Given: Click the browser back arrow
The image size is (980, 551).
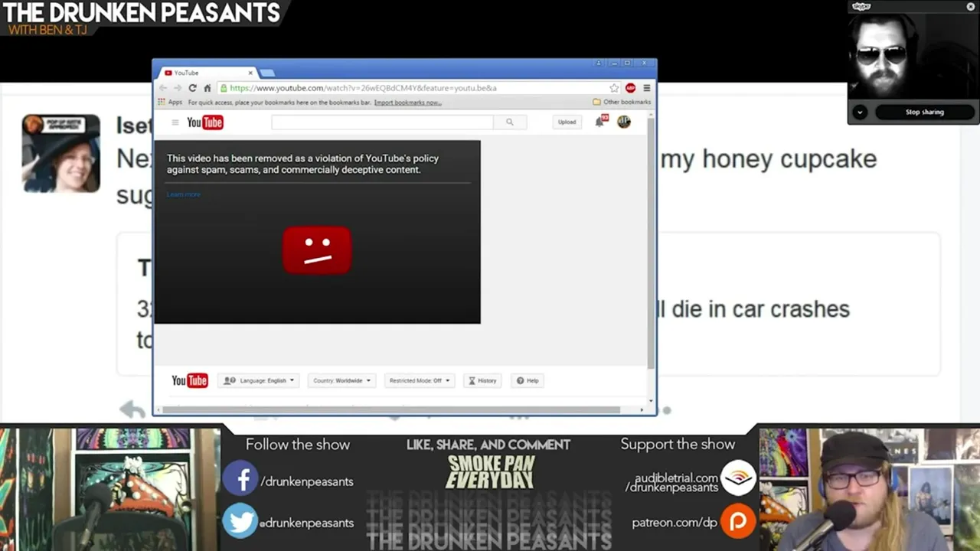Looking at the screenshot, I should click(x=163, y=88).
